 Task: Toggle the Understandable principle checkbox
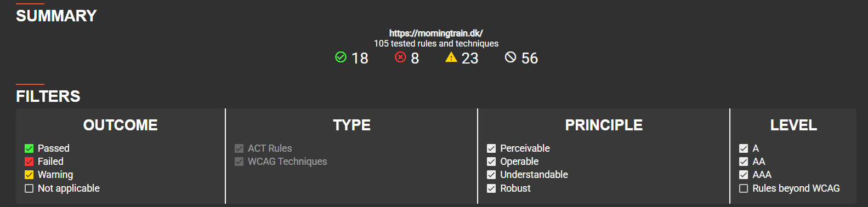(x=491, y=175)
